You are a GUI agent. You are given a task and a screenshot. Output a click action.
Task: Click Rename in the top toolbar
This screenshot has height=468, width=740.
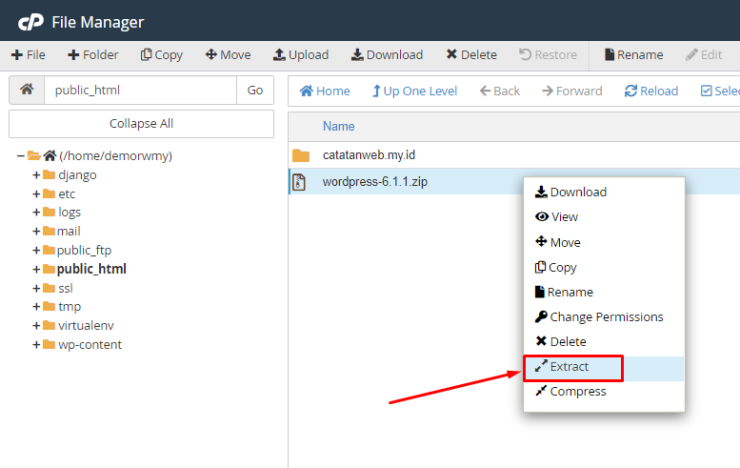(x=634, y=55)
